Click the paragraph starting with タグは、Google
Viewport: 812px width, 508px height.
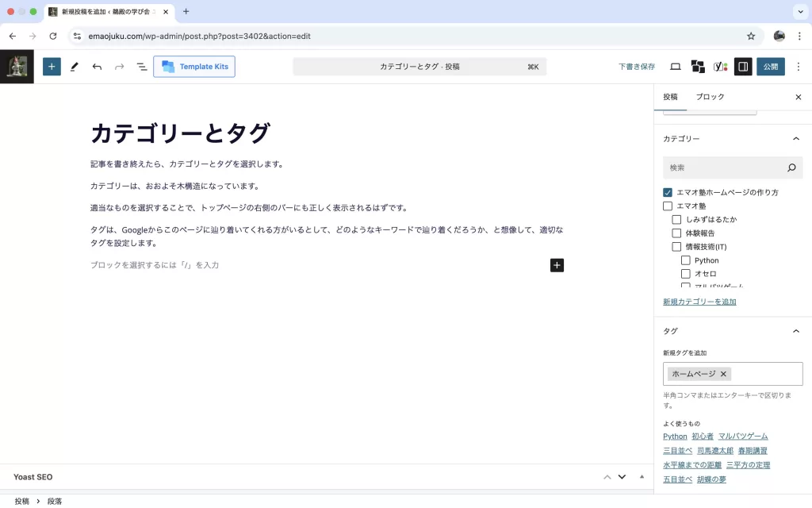click(x=327, y=237)
